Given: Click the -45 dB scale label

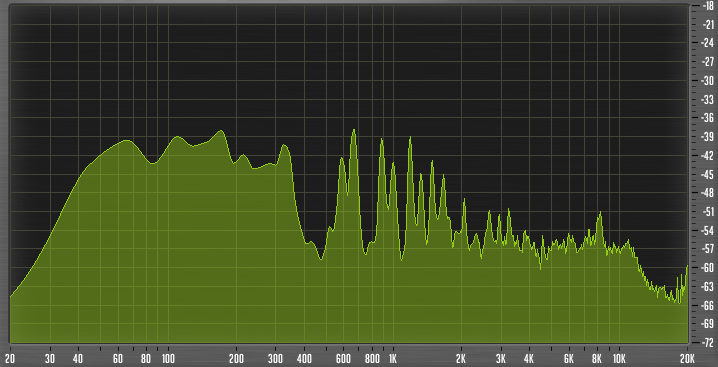Looking at the screenshot, I should click(706, 174).
